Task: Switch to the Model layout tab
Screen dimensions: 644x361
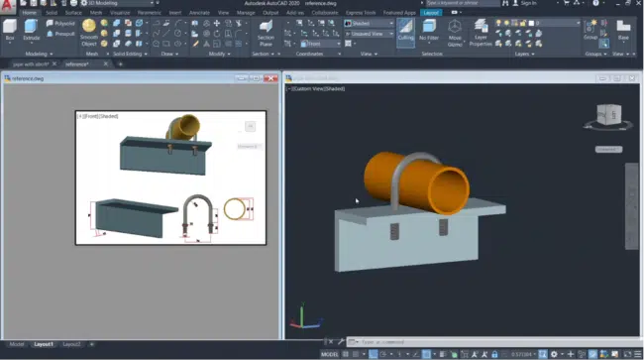Action: coord(17,344)
